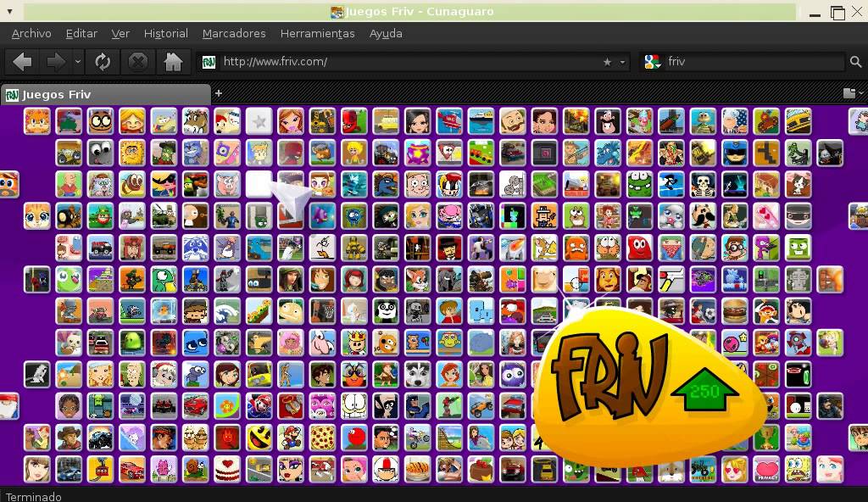Open the snail game icon
This screenshot has width=868, height=502.
coord(196,469)
